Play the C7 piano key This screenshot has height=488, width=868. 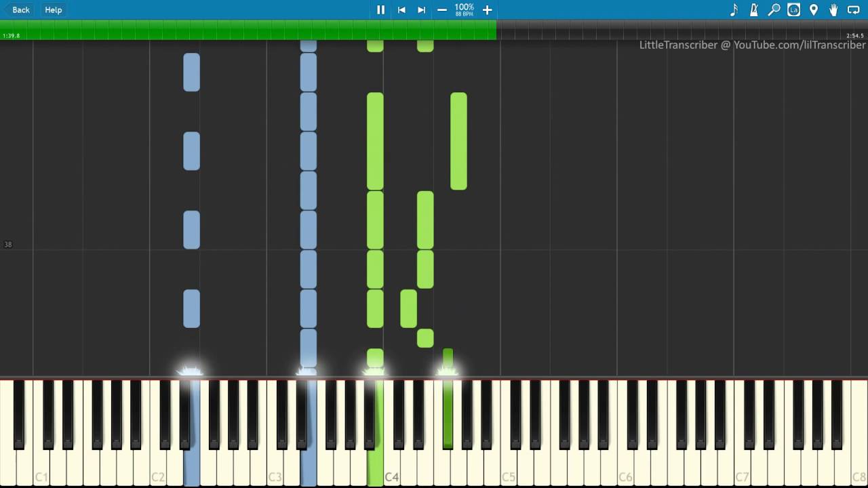(x=742, y=468)
